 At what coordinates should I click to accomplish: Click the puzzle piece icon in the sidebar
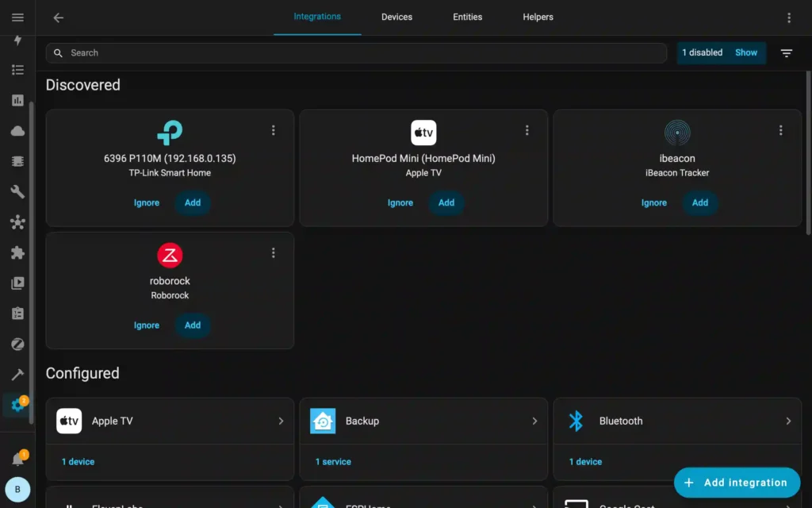(x=17, y=252)
